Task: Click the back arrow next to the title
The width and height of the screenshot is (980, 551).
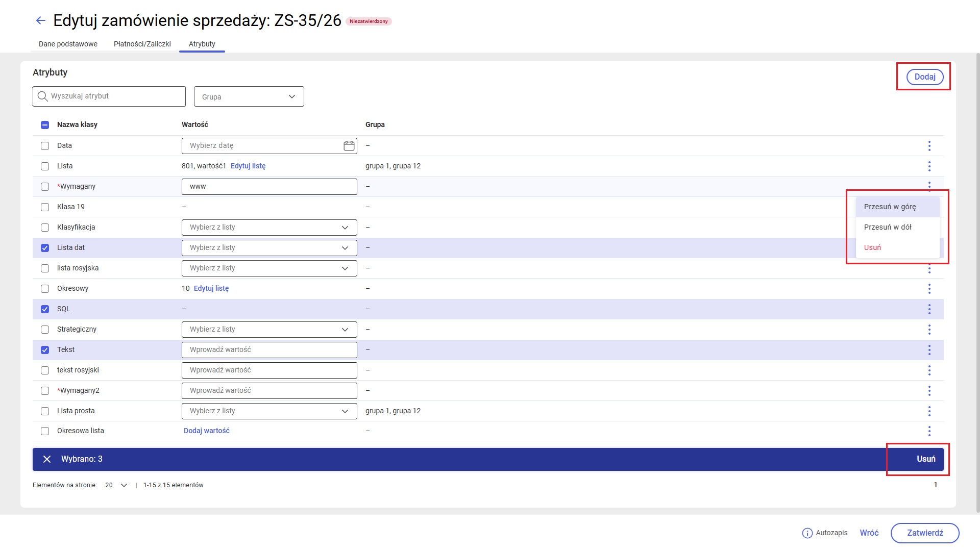Action: pyautogui.click(x=41, y=20)
